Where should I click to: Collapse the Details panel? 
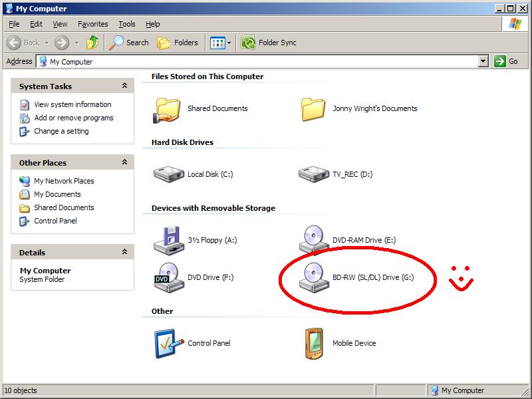(123, 252)
